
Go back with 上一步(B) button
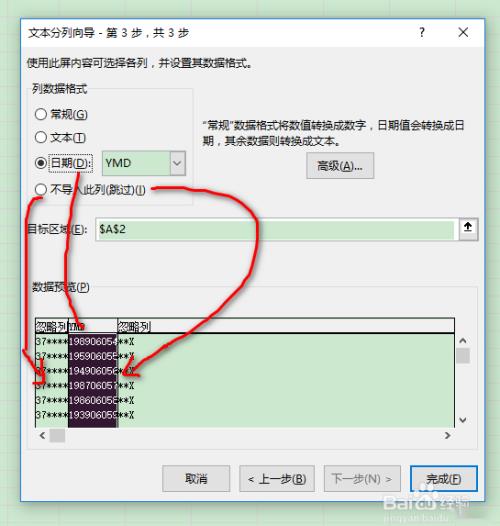click(277, 478)
